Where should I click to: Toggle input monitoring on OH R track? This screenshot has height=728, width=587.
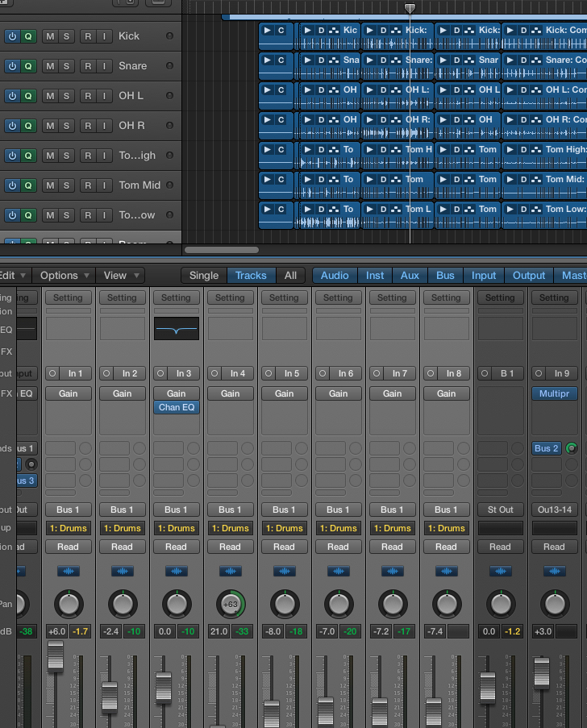[104, 126]
